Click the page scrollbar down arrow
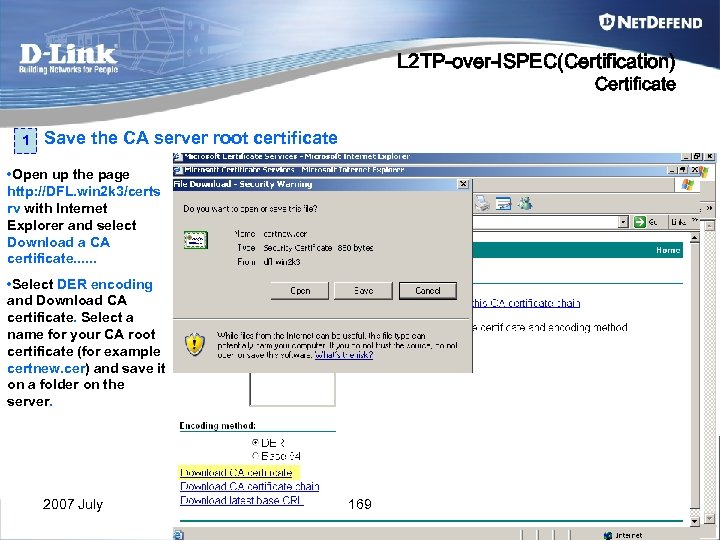The height and width of the screenshot is (540, 720). coord(694,522)
